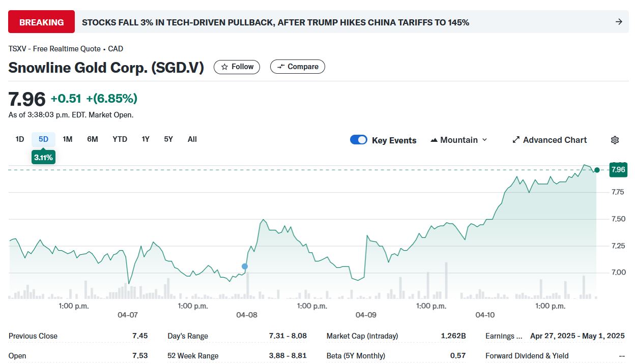
Task: Click the +(6.85%) percent change value
Action: (112, 99)
